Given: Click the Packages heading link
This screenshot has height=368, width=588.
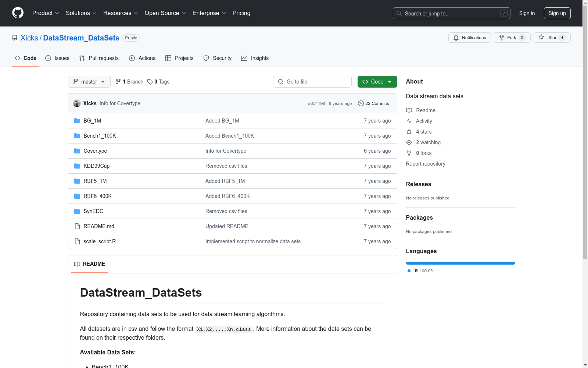Looking at the screenshot, I should click(419, 217).
